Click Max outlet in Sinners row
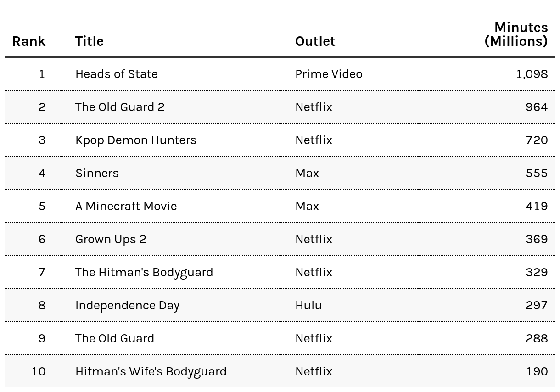Viewport: 560px width, 392px height. point(307,173)
